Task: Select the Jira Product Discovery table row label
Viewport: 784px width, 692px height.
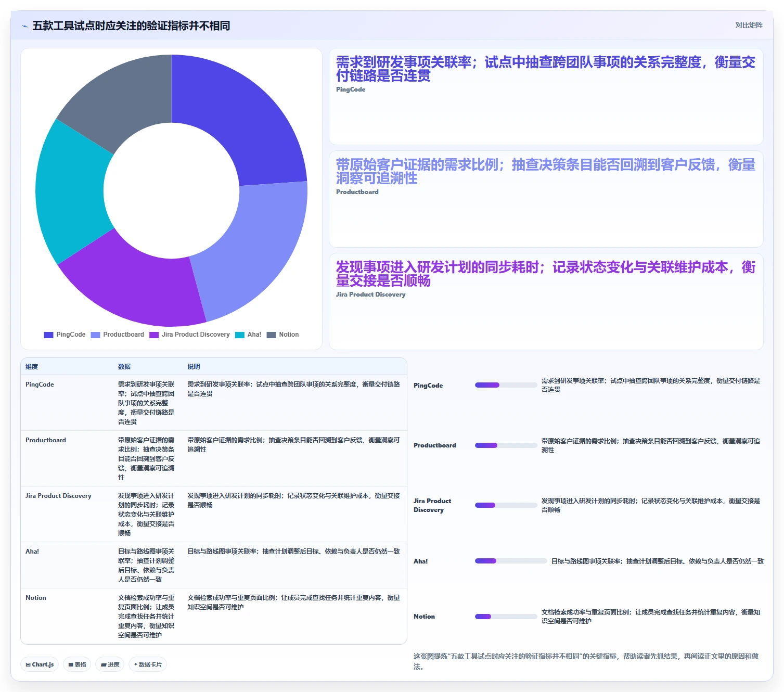Action: coord(58,496)
